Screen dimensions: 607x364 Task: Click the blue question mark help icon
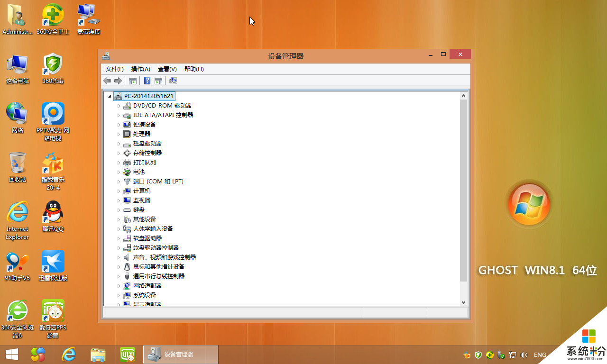(147, 81)
